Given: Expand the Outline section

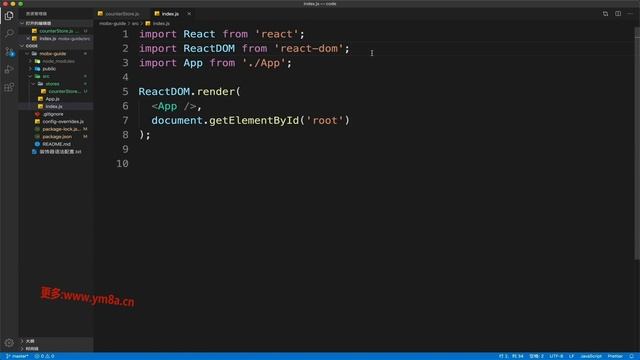Looking at the screenshot, I should point(22,341).
